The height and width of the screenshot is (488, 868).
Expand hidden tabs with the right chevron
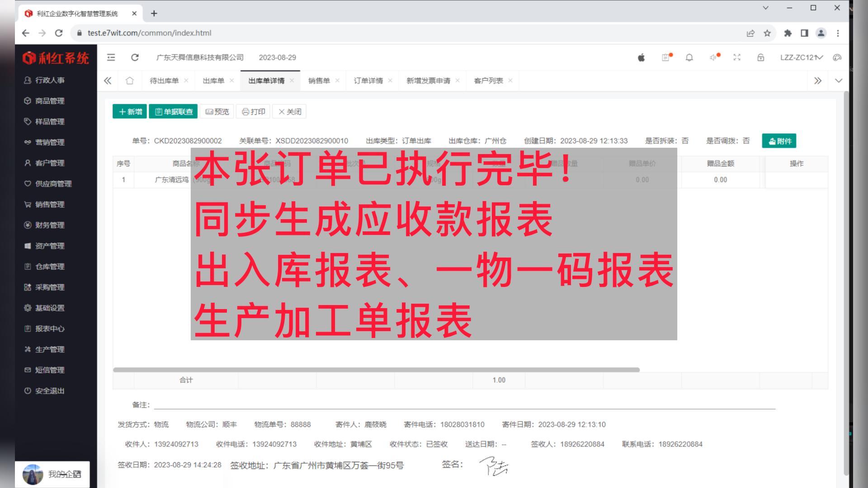(817, 80)
